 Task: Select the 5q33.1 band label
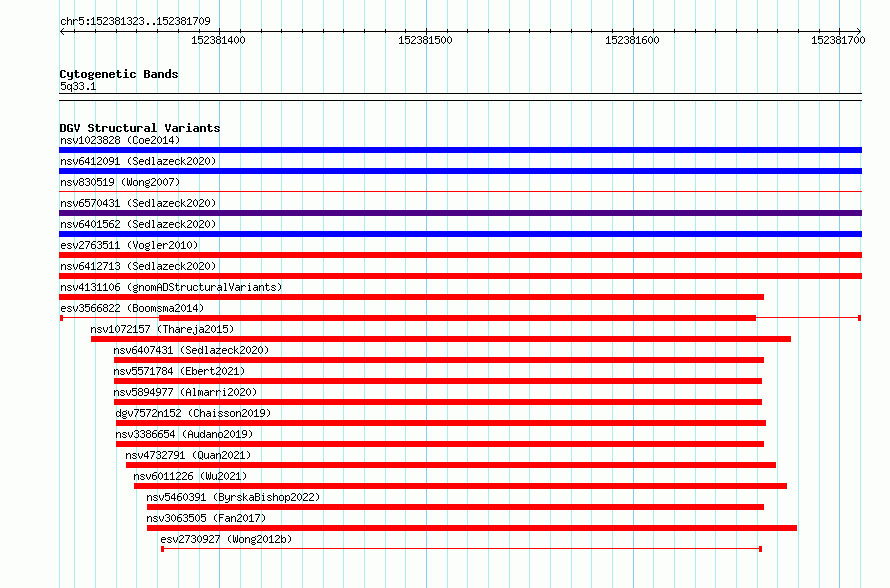tap(78, 86)
